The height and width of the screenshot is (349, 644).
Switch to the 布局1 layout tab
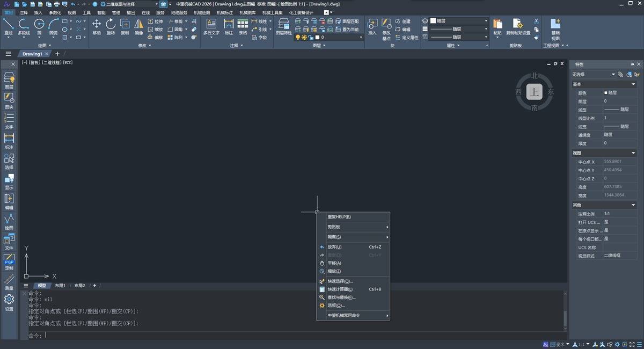pyautogui.click(x=60, y=286)
